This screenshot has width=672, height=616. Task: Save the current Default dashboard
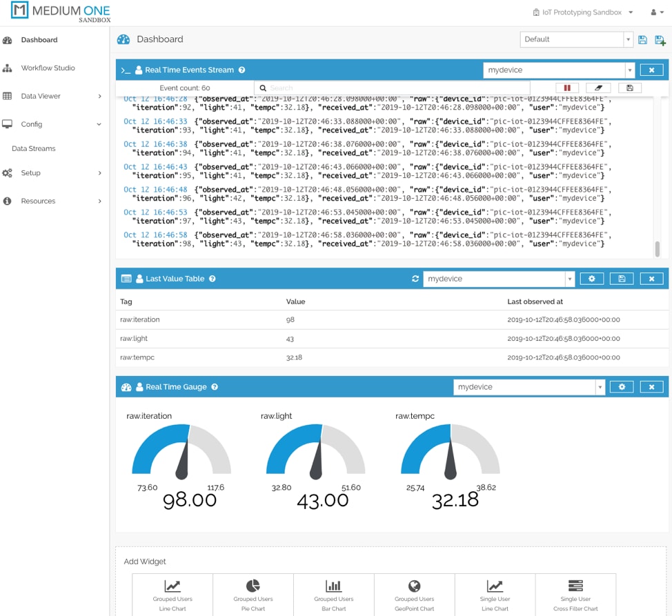tap(642, 39)
